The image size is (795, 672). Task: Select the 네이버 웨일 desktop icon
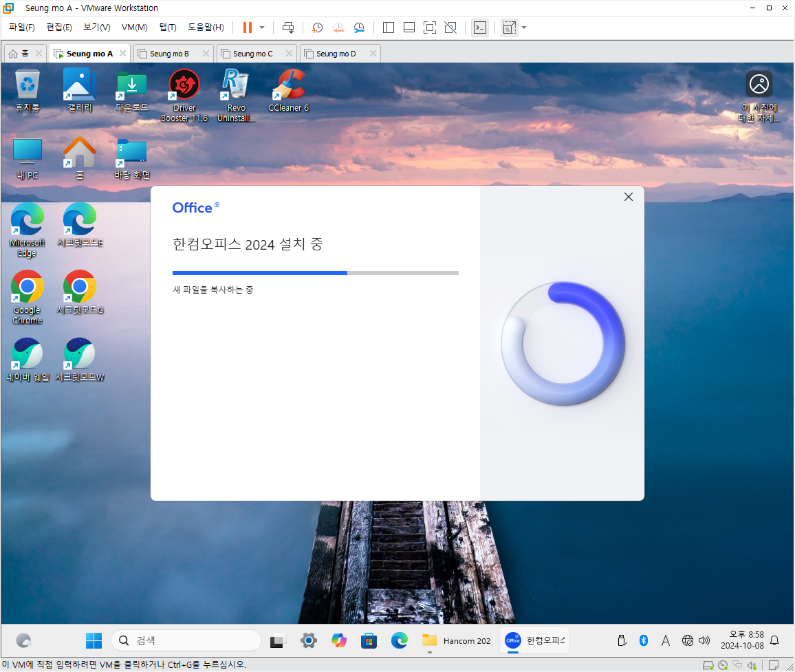[x=28, y=360]
